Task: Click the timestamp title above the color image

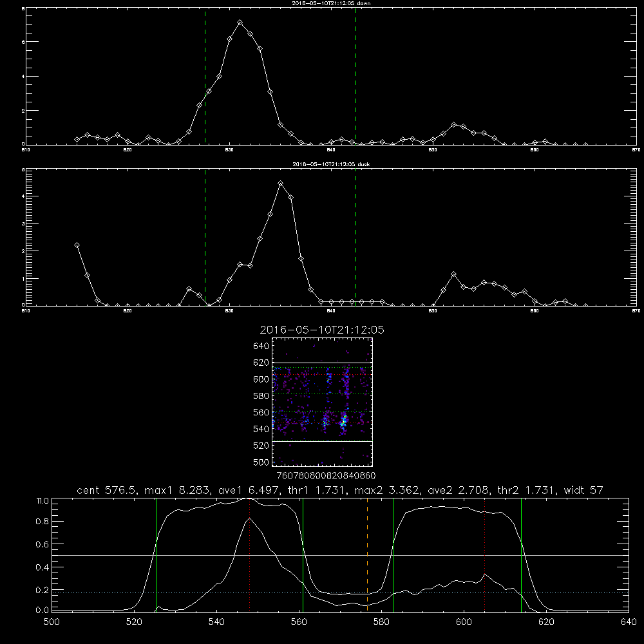Action: pos(322,330)
